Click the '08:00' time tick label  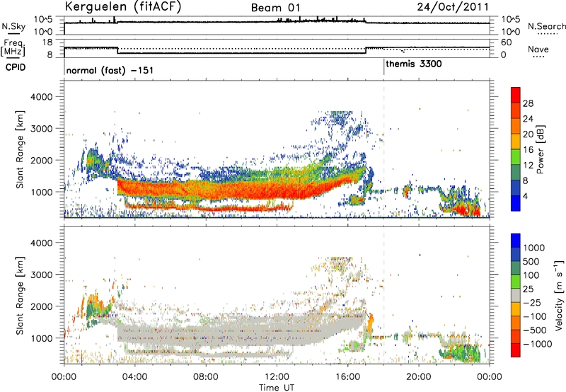pyautogui.click(x=206, y=377)
